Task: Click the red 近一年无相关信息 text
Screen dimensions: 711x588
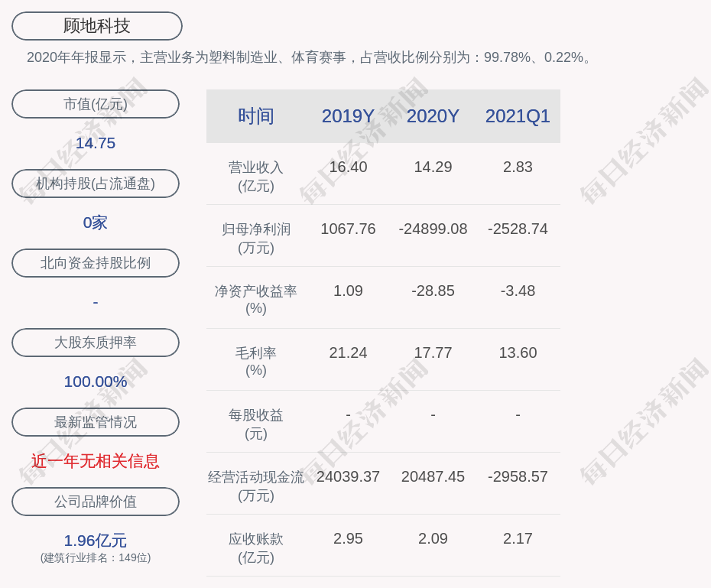Action: pos(96,461)
